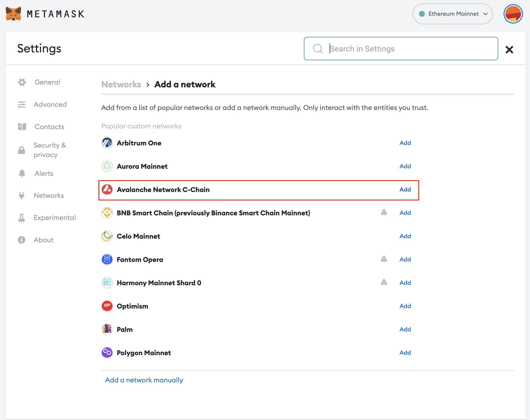
Task: Click the Palm network logo
Action: pyautogui.click(x=107, y=329)
